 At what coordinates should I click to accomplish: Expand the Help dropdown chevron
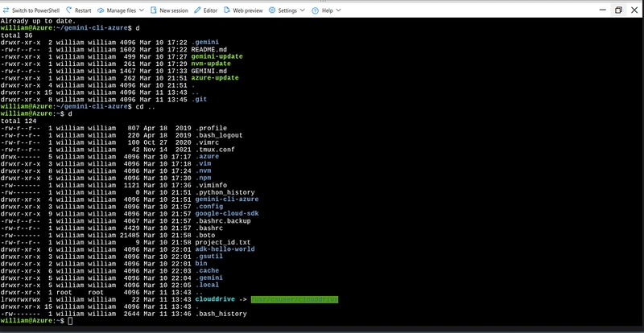tap(337, 10)
